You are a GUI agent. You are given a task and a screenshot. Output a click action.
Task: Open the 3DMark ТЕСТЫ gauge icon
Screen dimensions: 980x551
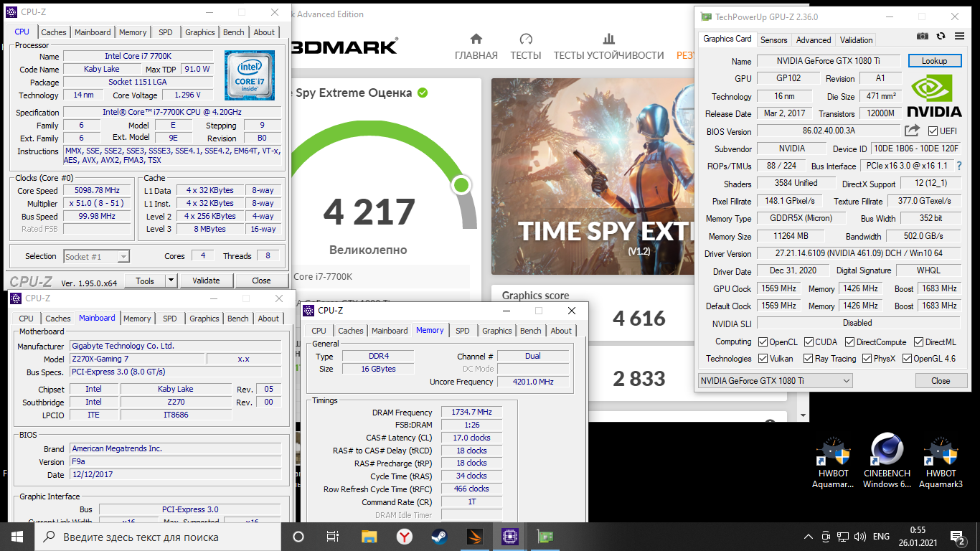526,39
